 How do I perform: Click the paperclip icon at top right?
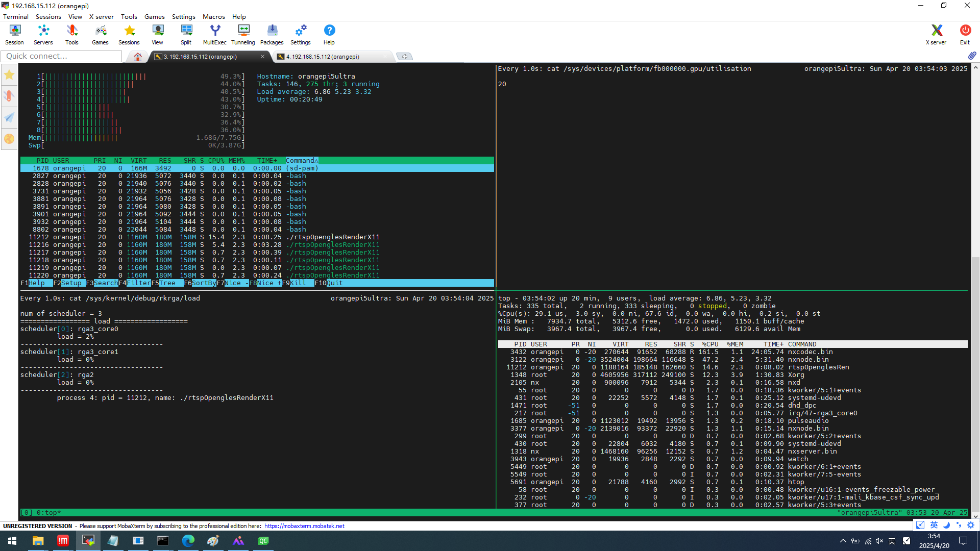[x=972, y=56]
